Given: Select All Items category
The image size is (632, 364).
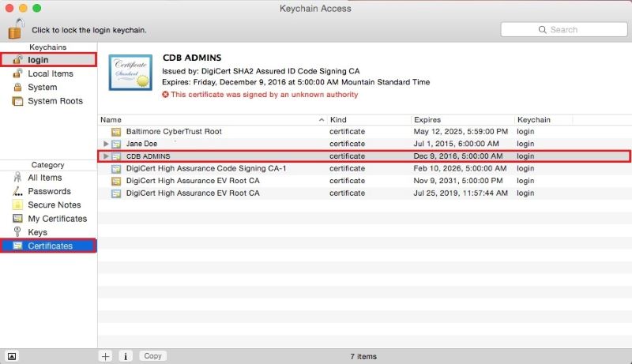Looking at the screenshot, I should point(44,178).
